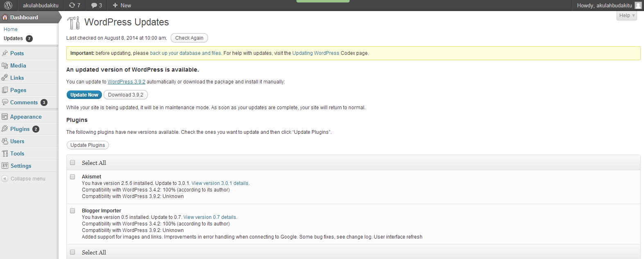Click the WordPress logo in admin bar
Viewport: 644px width, 259px height.
pyautogui.click(x=8, y=5)
